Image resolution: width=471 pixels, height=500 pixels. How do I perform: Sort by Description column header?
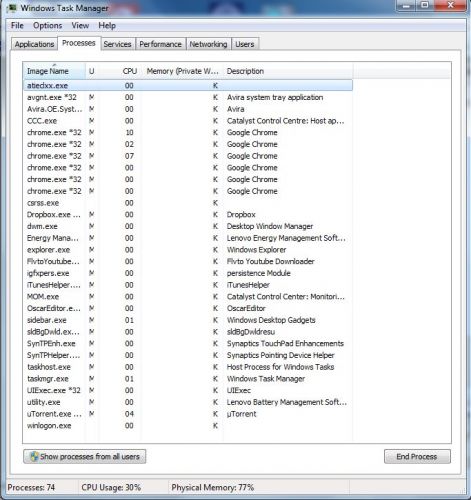point(288,71)
